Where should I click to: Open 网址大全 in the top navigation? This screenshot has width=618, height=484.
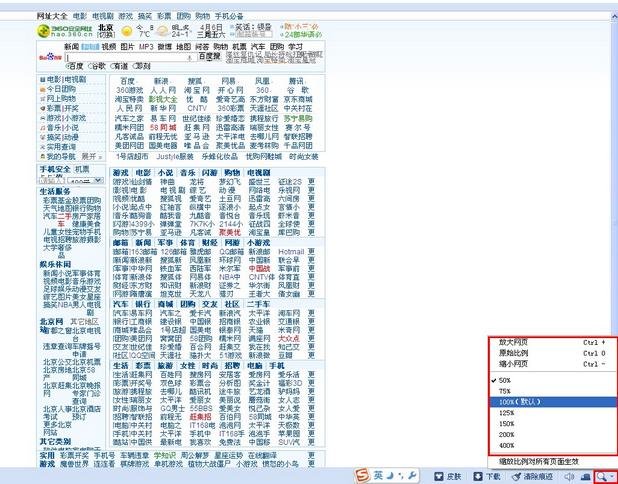(x=52, y=16)
